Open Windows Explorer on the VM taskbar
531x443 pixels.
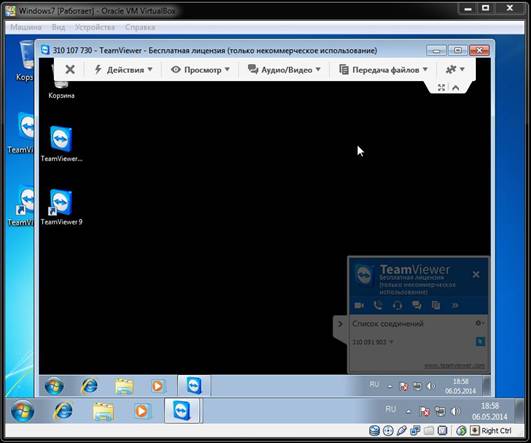coord(103,411)
